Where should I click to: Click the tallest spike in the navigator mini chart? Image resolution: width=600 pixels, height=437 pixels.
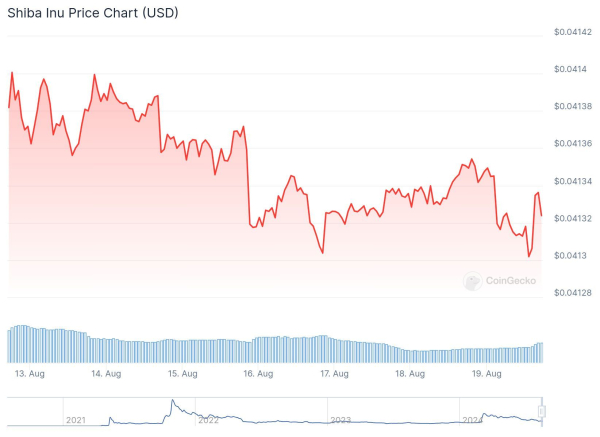pyautogui.click(x=172, y=402)
